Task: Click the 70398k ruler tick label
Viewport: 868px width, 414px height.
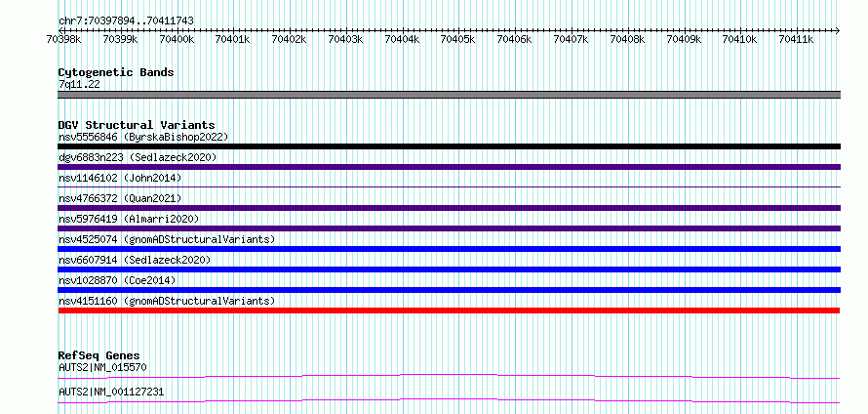Action: pyautogui.click(x=64, y=39)
